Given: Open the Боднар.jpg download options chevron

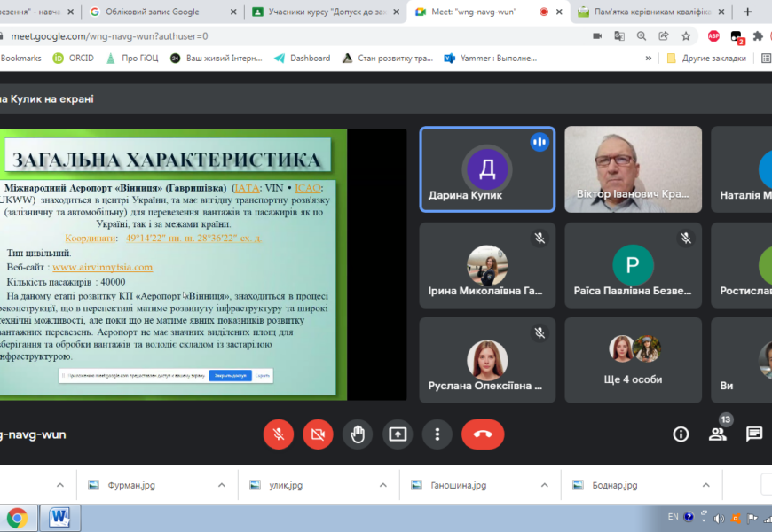Looking at the screenshot, I should [x=706, y=485].
